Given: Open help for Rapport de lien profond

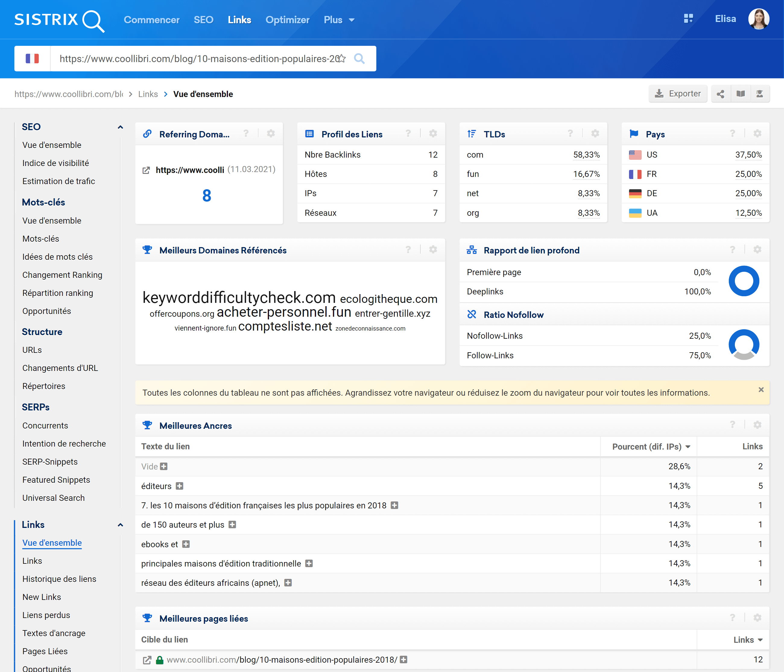Looking at the screenshot, I should pyautogui.click(x=732, y=250).
